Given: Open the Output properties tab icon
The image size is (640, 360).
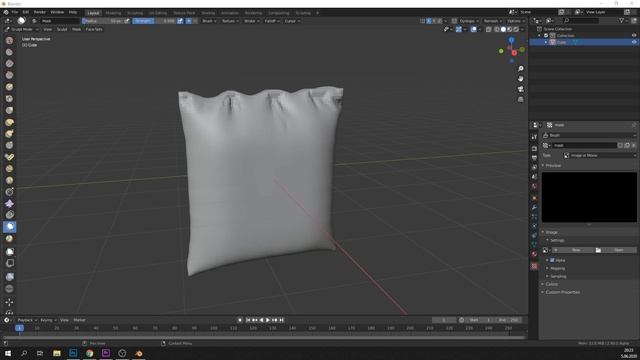Looking at the screenshot, I should point(534,158).
